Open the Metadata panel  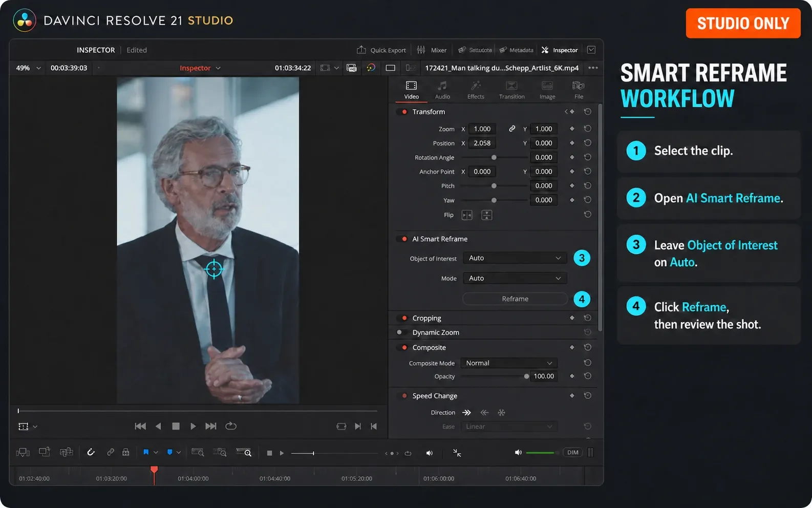click(x=516, y=50)
